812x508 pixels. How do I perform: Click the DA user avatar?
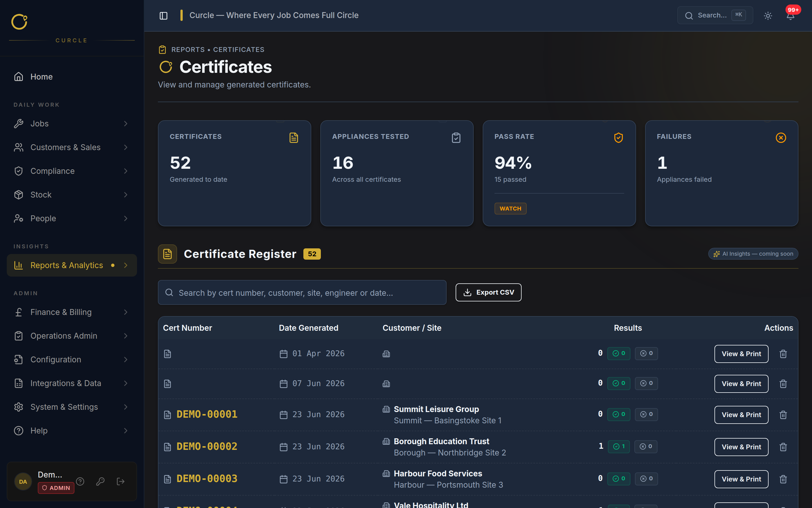(23, 482)
